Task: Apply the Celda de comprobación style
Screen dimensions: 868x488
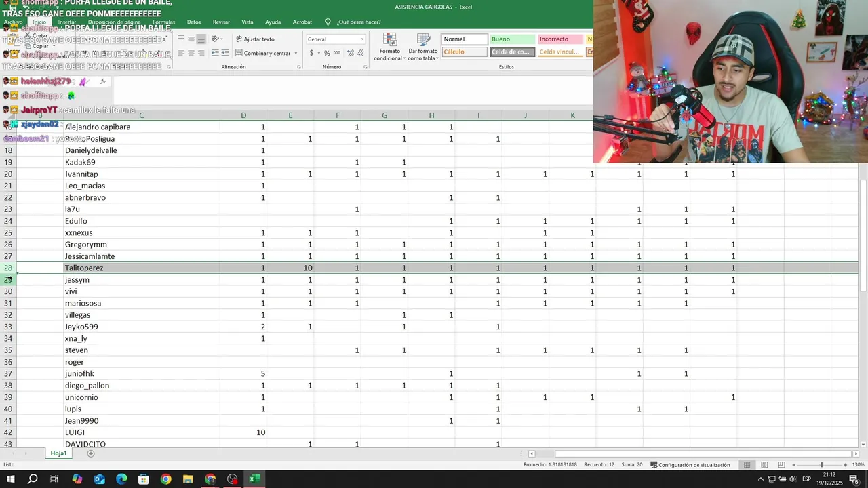Action: point(512,52)
